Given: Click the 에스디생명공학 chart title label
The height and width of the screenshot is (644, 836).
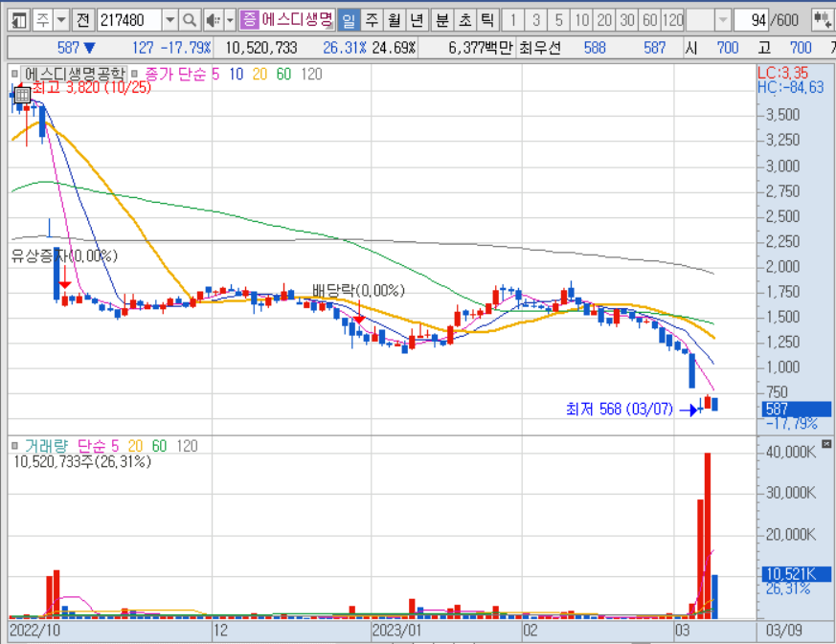Looking at the screenshot, I should 75,74.
